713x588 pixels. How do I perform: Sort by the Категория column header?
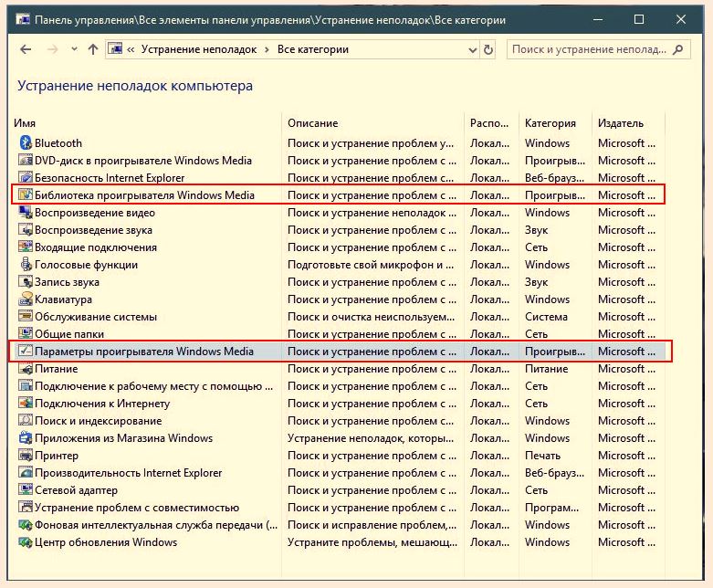pos(550,122)
